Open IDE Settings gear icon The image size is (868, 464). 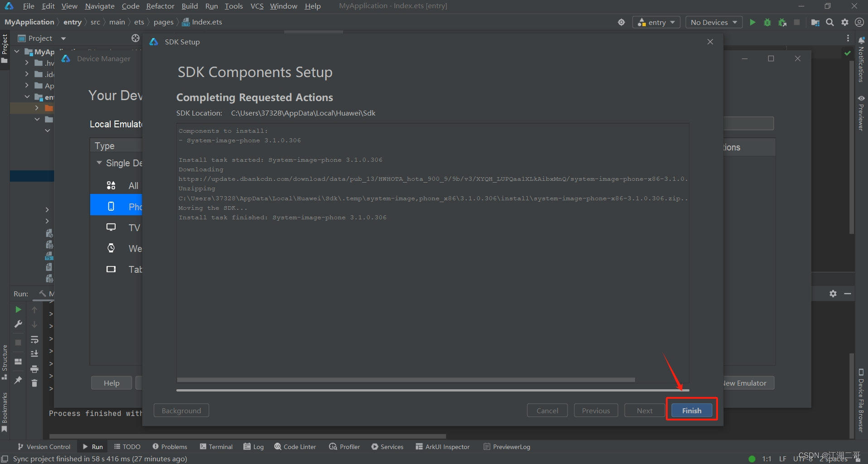(845, 22)
